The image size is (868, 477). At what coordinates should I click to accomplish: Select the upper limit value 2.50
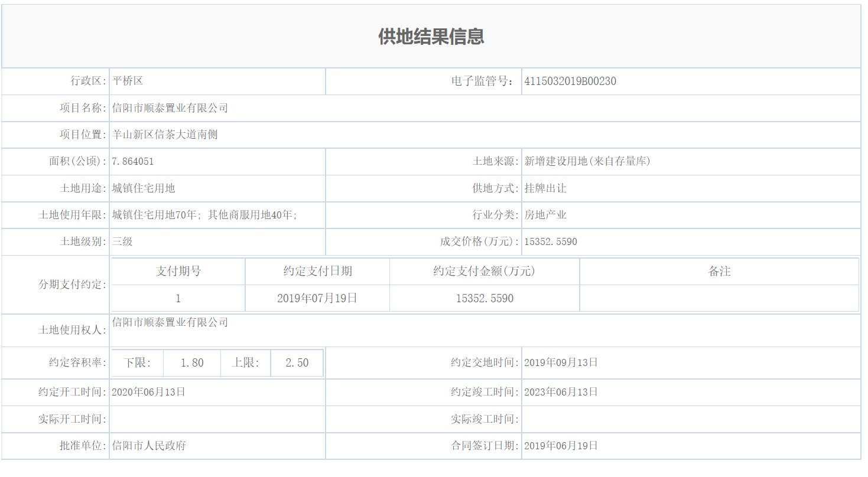click(297, 363)
